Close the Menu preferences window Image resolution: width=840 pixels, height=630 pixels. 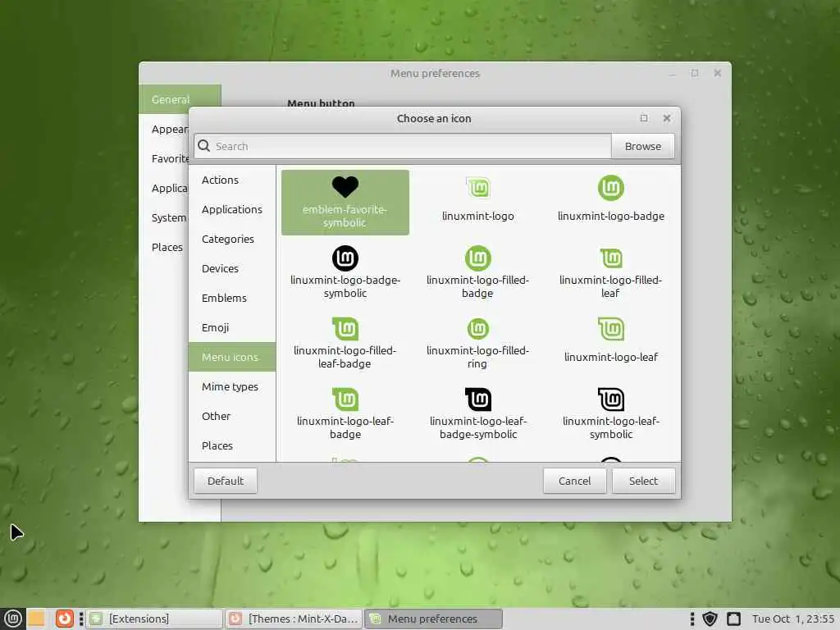717,73
